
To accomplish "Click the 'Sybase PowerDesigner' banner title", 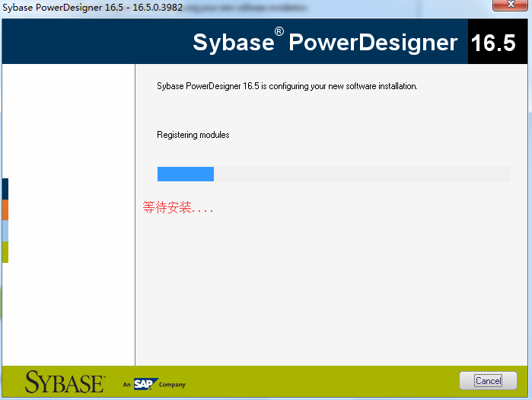I will click(x=325, y=42).
